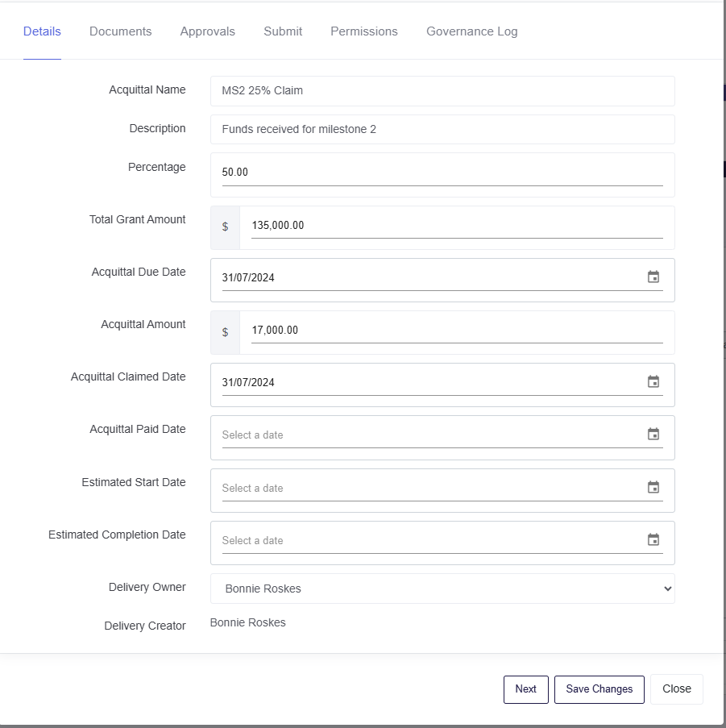Viewport: 726px width, 728px height.
Task: Click the Delivery Owner label
Action: click(x=147, y=587)
